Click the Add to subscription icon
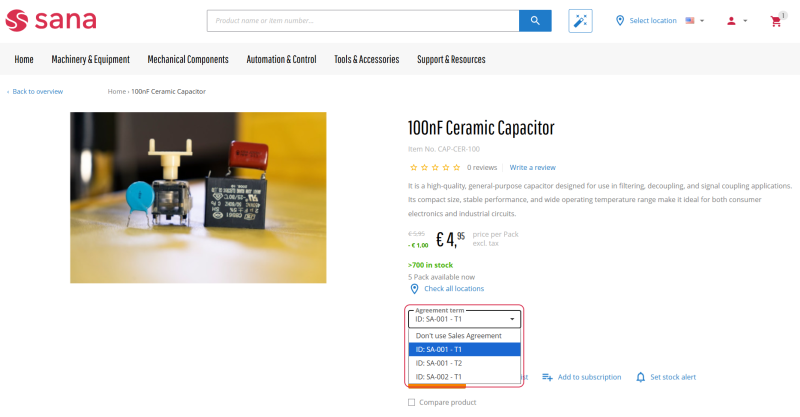The height and width of the screenshot is (417, 800). 547,377
